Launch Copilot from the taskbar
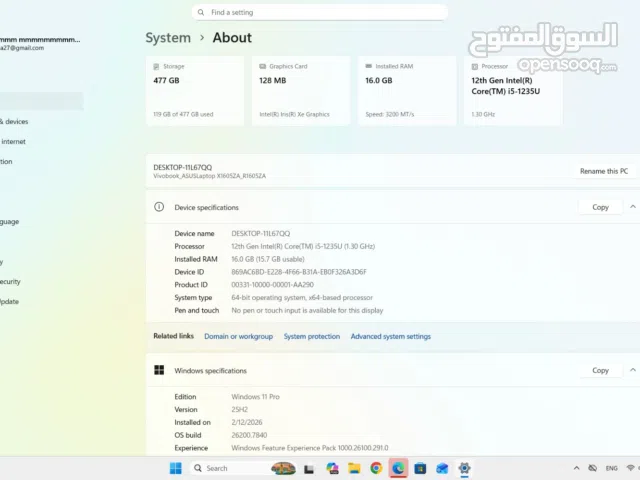Image resolution: width=640 pixels, height=480 pixels. pos(332,468)
